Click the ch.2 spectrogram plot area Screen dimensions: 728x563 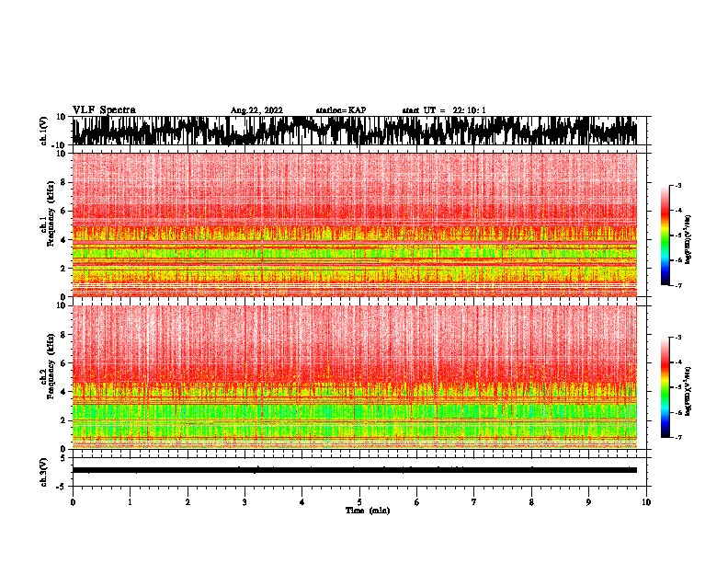pyautogui.click(x=358, y=377)
